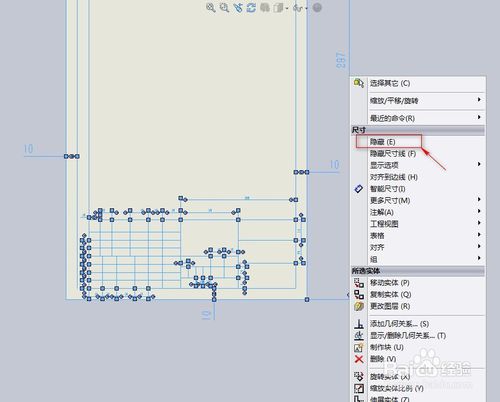The height and width of the screenshot is (402, 500).
Task: Click the Move Entities icon in menu
Action: pos(359,283)
